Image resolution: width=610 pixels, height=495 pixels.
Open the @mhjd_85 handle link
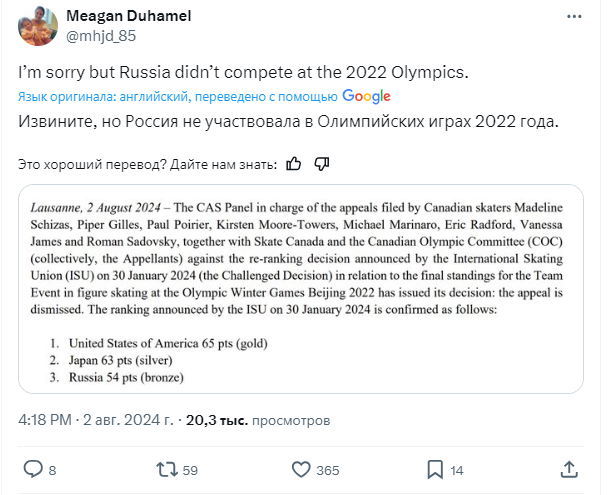click(x=99, y=35)
